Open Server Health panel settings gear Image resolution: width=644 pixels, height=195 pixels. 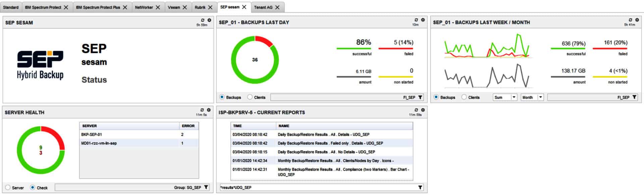coord(209,110)
